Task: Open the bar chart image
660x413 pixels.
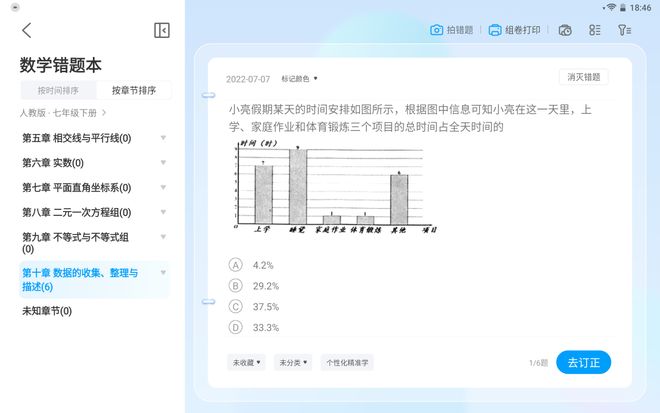Action: click(x=335, y=187)
